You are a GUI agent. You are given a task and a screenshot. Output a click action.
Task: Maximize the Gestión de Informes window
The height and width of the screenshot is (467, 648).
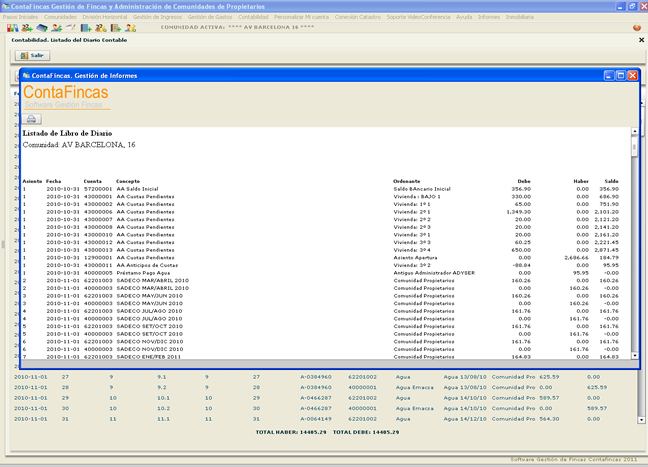pos(621,75)
